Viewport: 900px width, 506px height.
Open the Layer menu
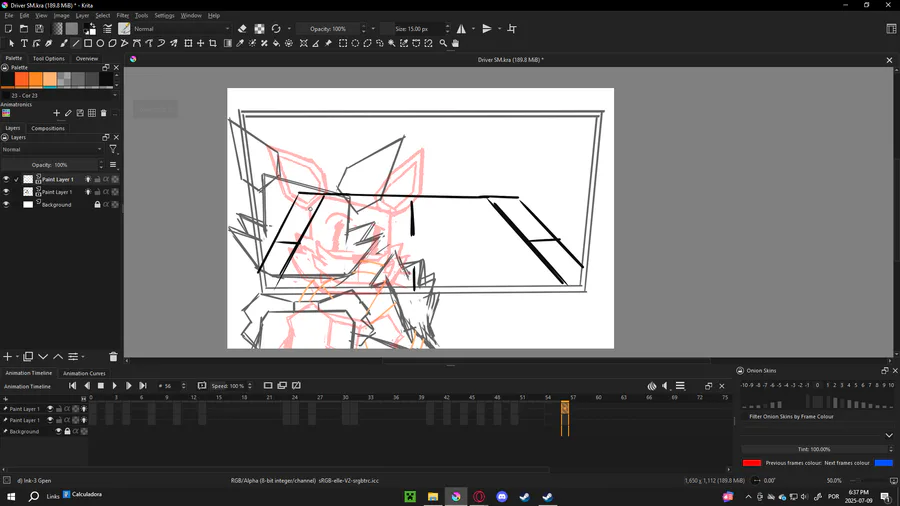pyautogui.click(x=82, y=15)
